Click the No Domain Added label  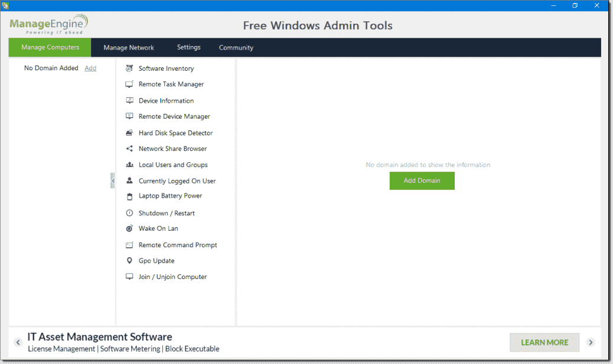[51, 68]
